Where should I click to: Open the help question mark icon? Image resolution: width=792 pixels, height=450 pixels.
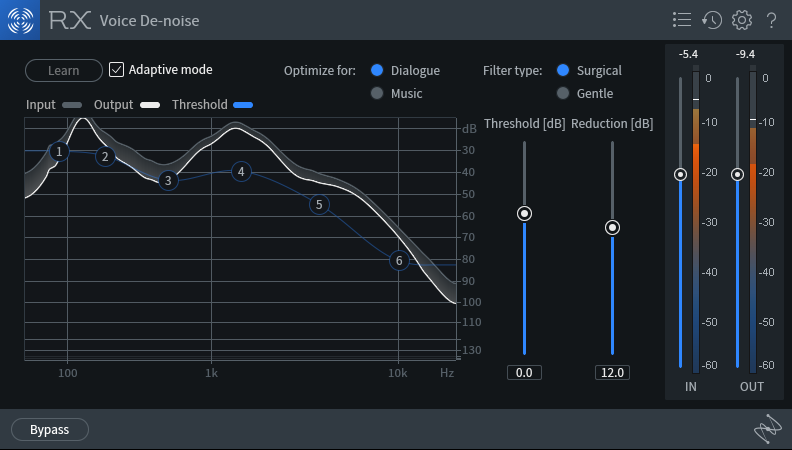(771, 20)
